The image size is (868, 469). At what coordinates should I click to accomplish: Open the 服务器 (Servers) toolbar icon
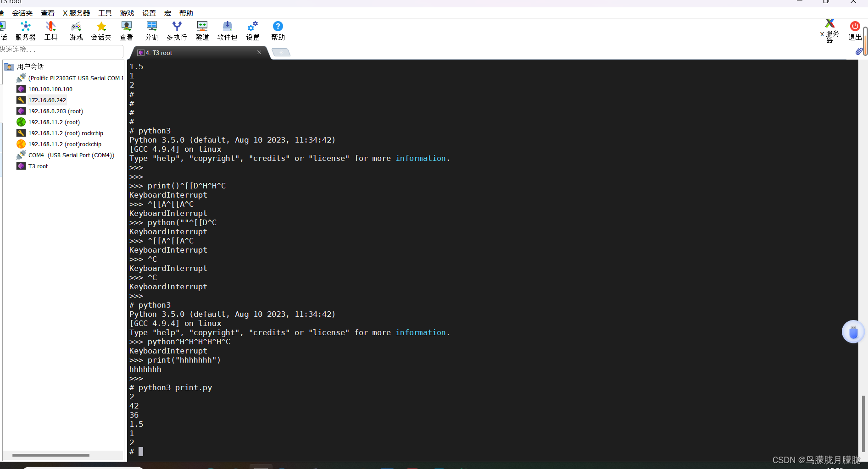[25, 31]
